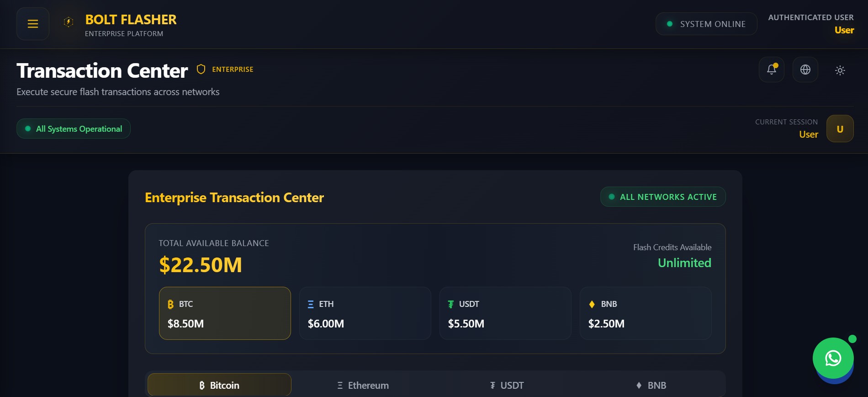Select the USDT balance card
868x397 pixels.
pos(505,313)
